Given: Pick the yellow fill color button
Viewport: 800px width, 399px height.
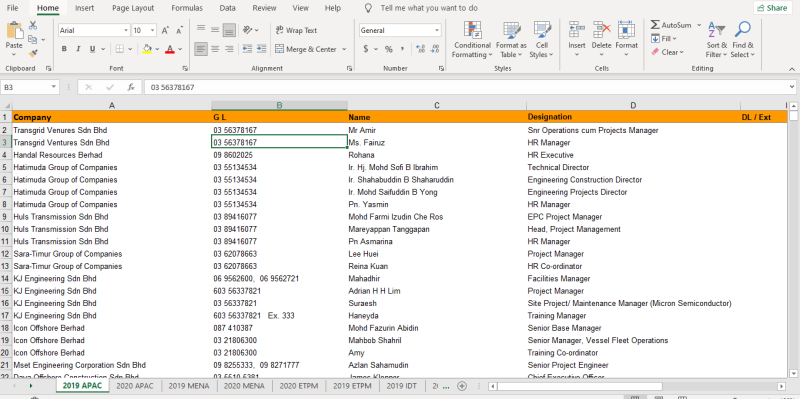Looking at the screenshot, I should coord(147,49).
